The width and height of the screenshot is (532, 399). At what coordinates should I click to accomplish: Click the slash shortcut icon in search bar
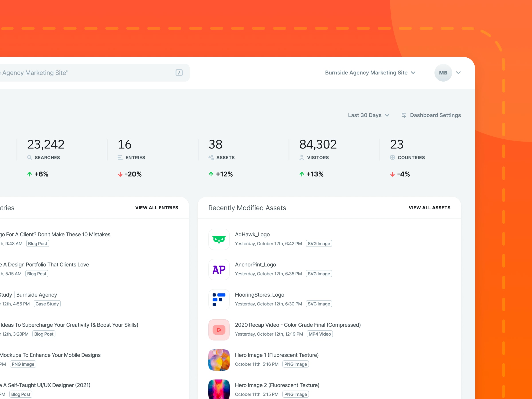pos(179,73)
